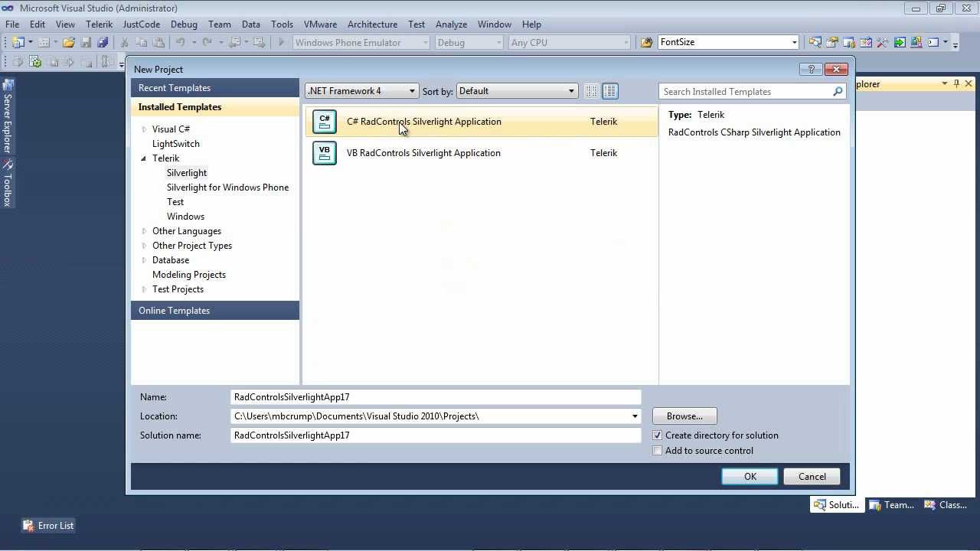
Task: Open the JustCode menu
Action: (x=142, y=24)
